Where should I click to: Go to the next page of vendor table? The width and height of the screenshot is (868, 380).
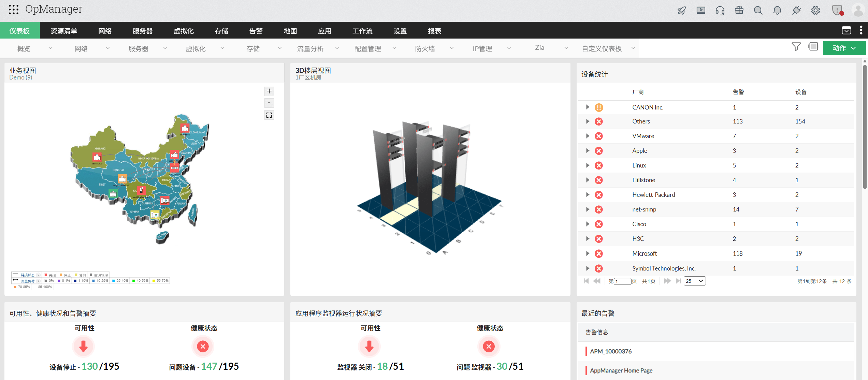[x=667, y=281]
